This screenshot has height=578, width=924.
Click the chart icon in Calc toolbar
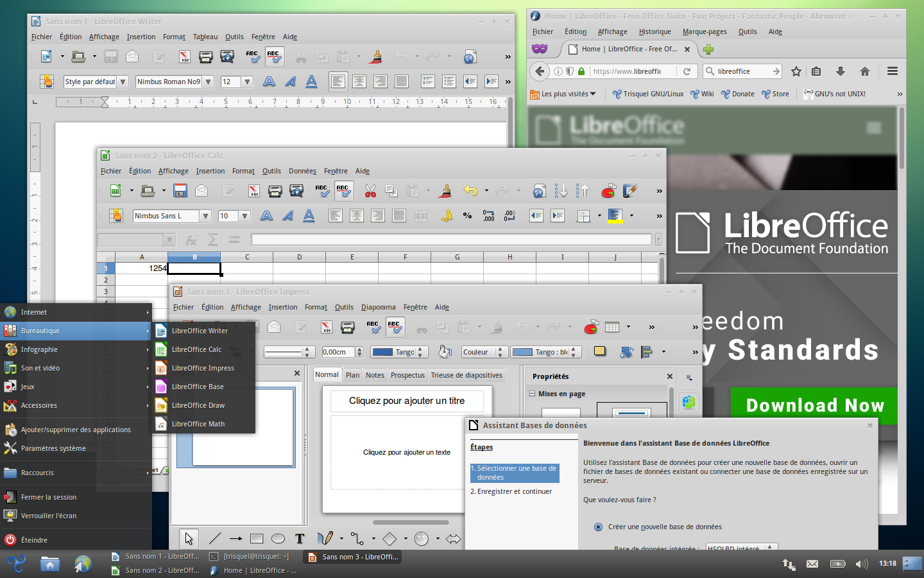pyautogui.click(x=608, y=191)
